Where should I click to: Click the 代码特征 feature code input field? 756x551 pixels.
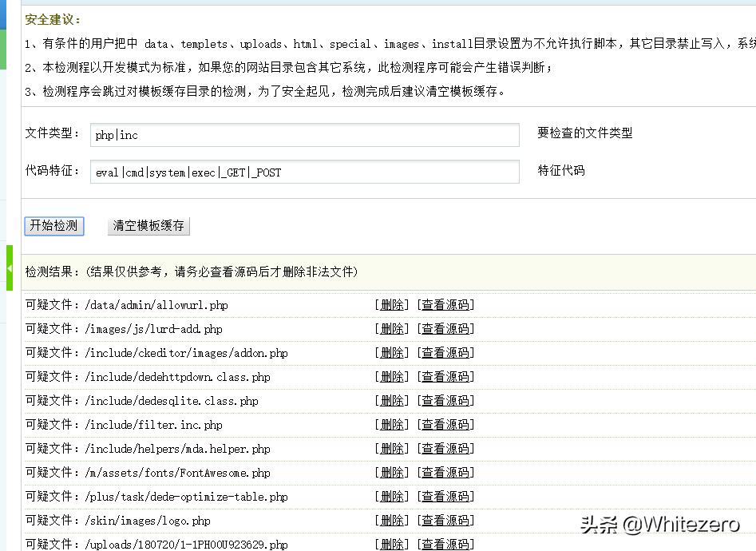[x=303, y=172]
